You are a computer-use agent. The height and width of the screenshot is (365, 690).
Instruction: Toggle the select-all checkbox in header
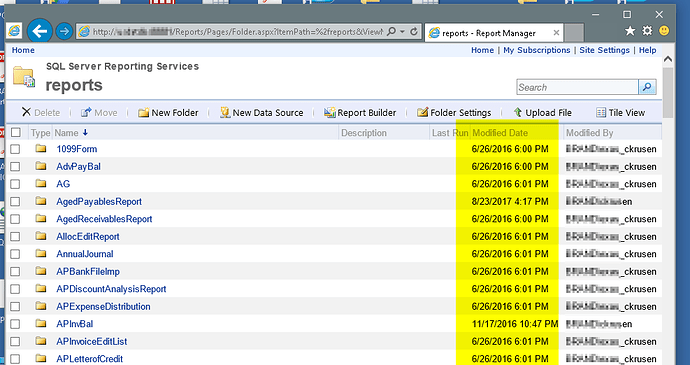pos(15,132)
